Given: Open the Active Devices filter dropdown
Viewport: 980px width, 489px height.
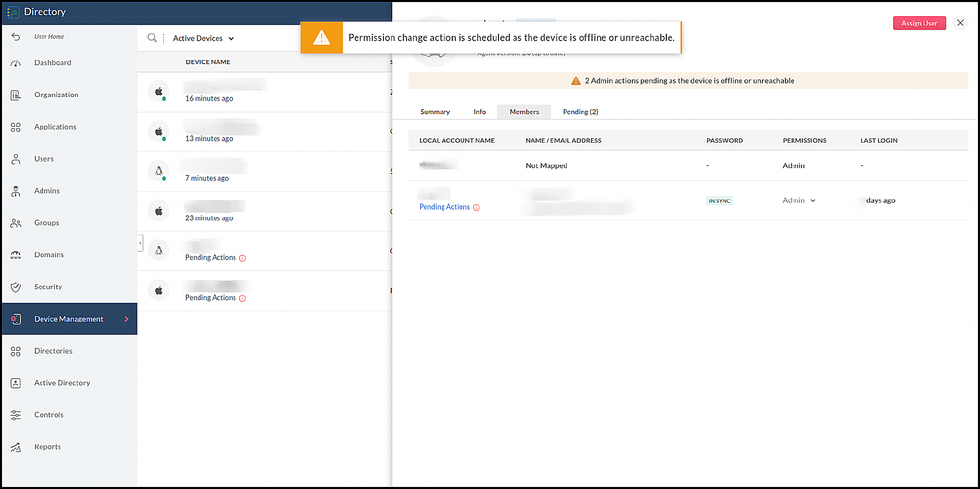Looking at the screenshot, I should (x=203, y=38).
